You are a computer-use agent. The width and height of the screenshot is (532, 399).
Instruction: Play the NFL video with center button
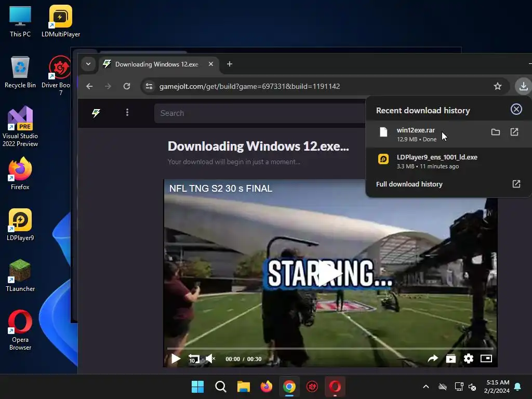click(330, 273)
